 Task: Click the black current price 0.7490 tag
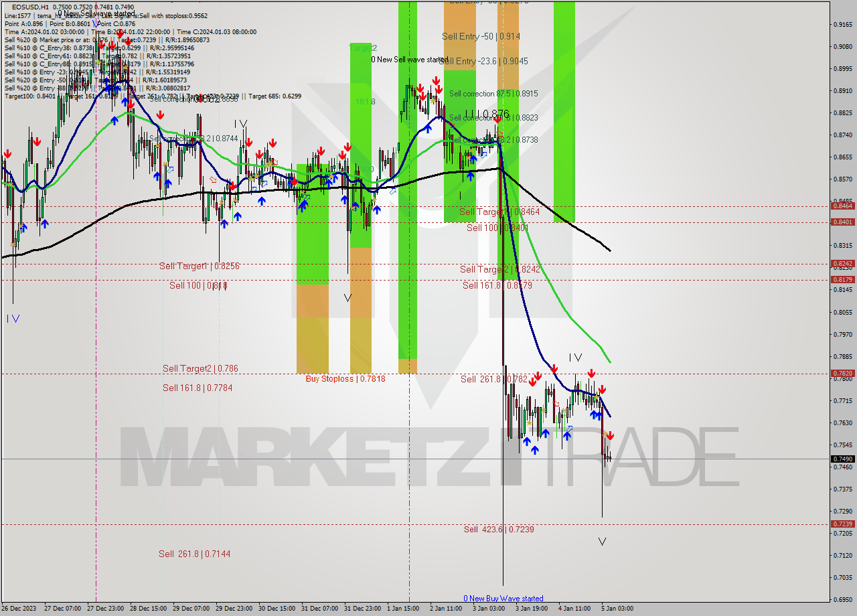pyautogui.click(x=842, y=459)
